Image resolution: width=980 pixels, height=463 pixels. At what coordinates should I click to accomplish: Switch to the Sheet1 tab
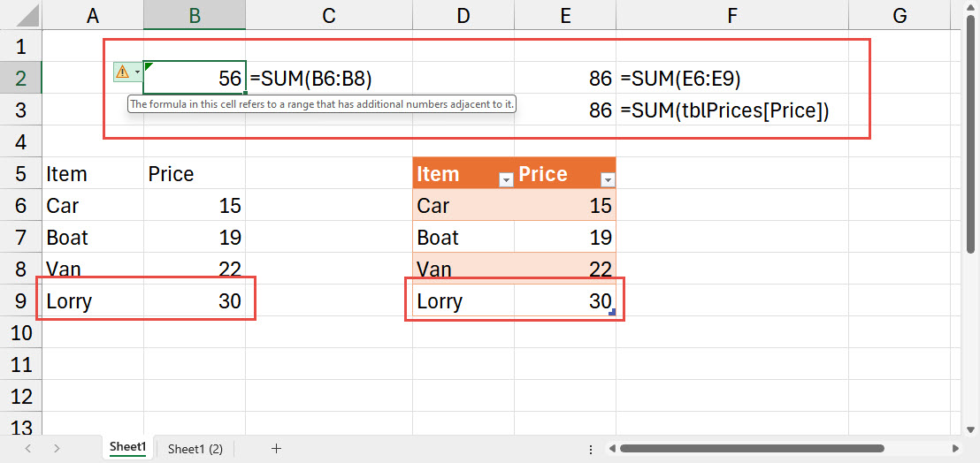[127, 448]
